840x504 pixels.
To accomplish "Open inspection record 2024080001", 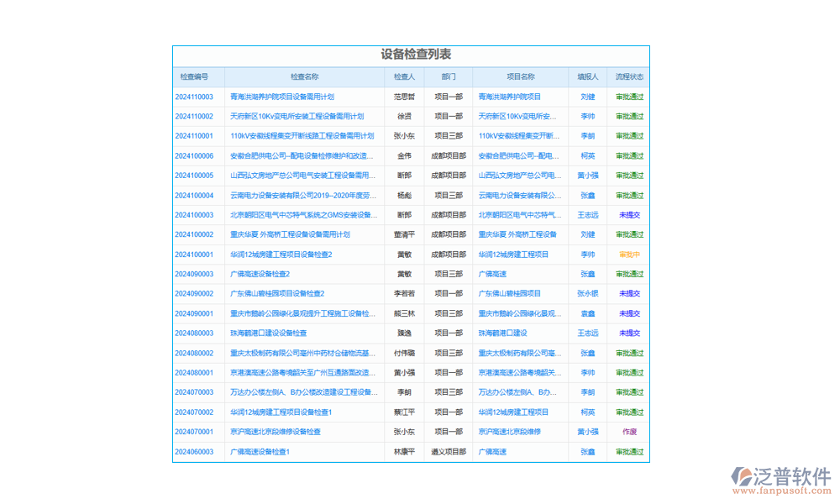I will point(194,372).
